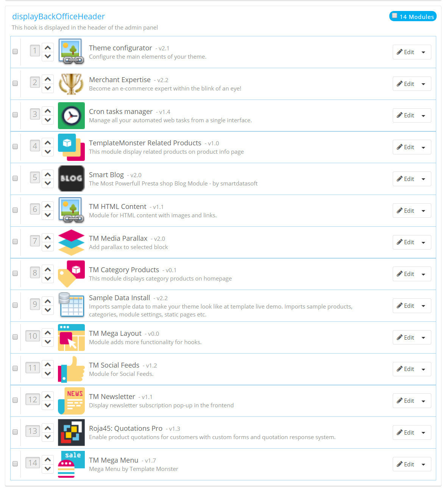Viewport: 448px width, 491px height.
Task: Edit the TemplateMonster Related Products module
Action: click(x=405, y=147)
